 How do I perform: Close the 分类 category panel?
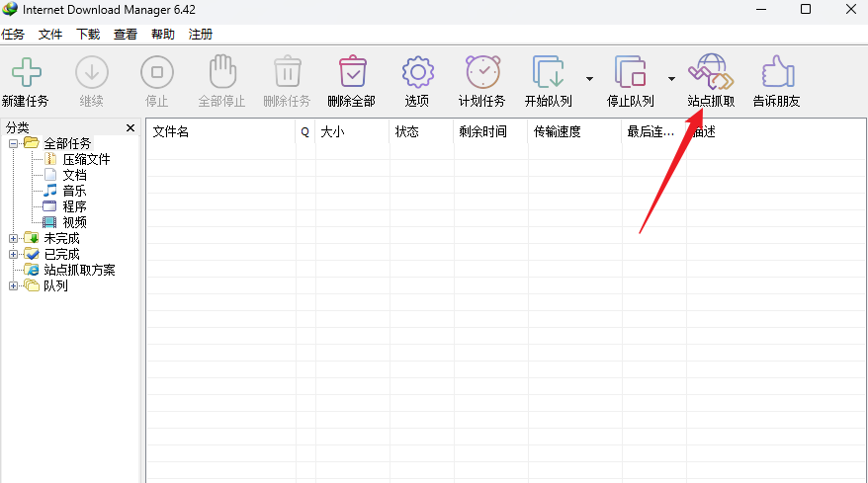tap(130, 127)
